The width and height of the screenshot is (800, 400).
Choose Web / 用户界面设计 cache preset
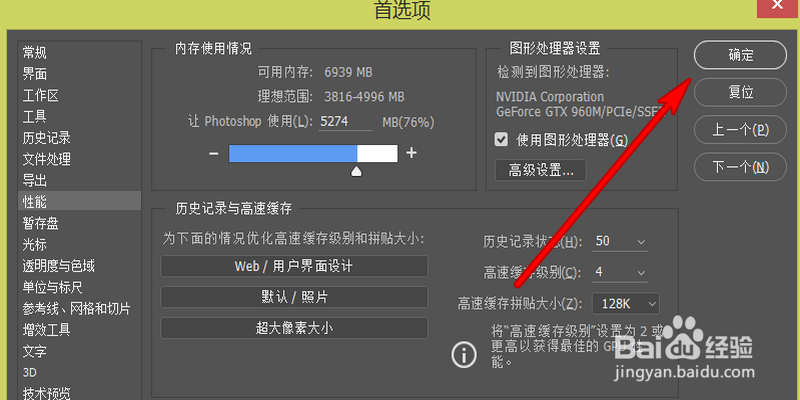(x=294, y=266)
